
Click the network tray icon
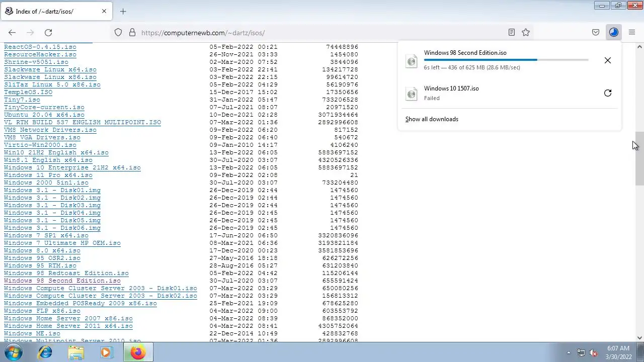pyautogui.click(x=581, y=352)
